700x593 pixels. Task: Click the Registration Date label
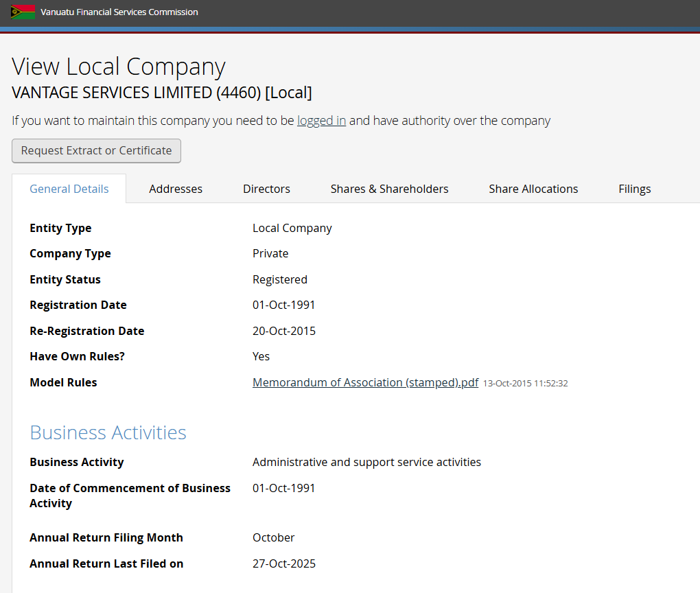click(x=78, y=305)
